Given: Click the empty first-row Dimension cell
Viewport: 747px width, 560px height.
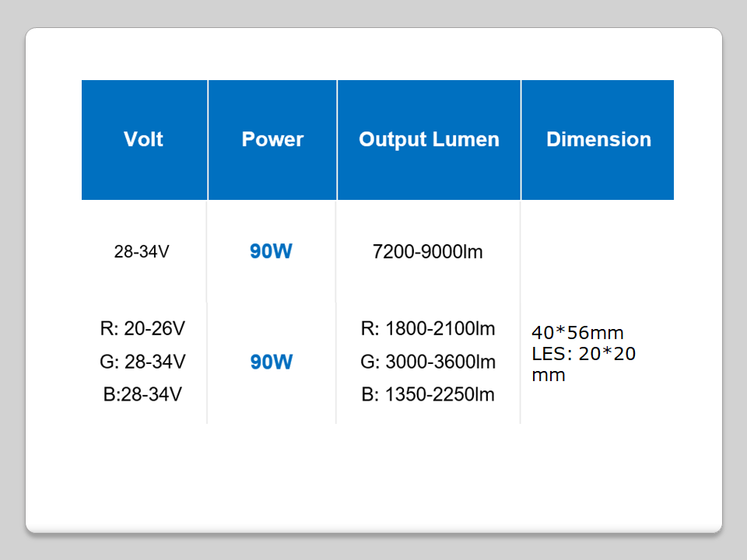Looking at the screenshot, I should click(x=598, y=252).
